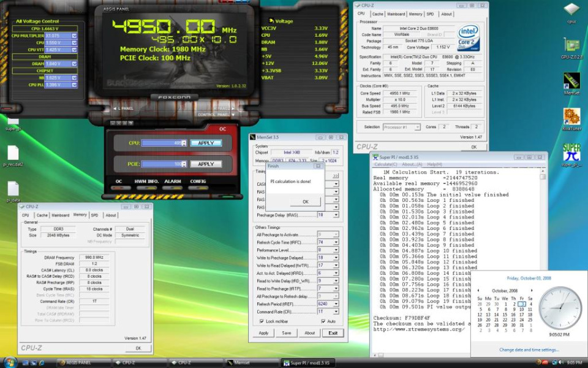Go to next month in calendar popup
This screenshot has width=588, height=368.
pyautogui.click(x=532, y=291)
